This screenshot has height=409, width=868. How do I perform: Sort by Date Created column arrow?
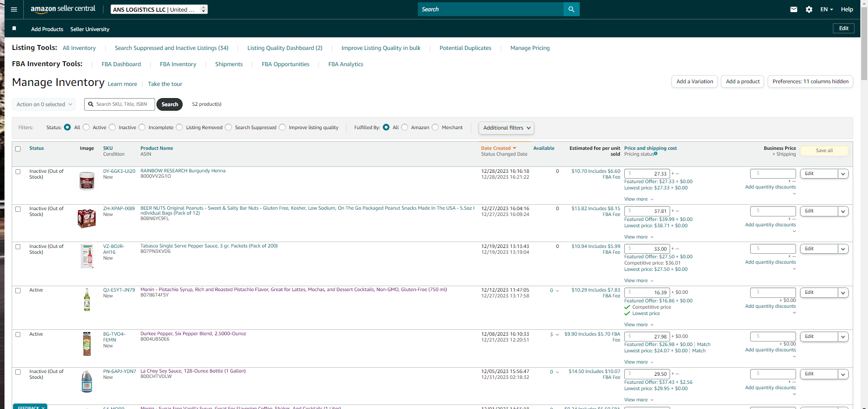515,148
